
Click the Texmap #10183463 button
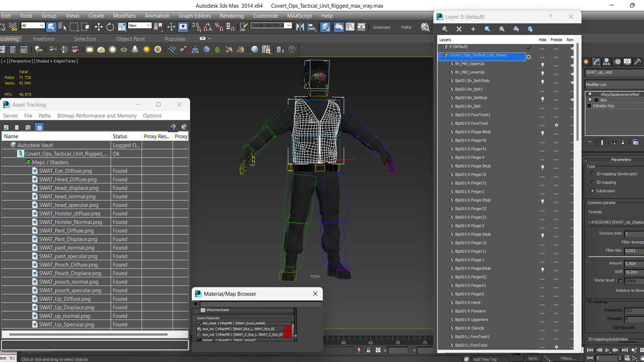[x=616, y=222]
